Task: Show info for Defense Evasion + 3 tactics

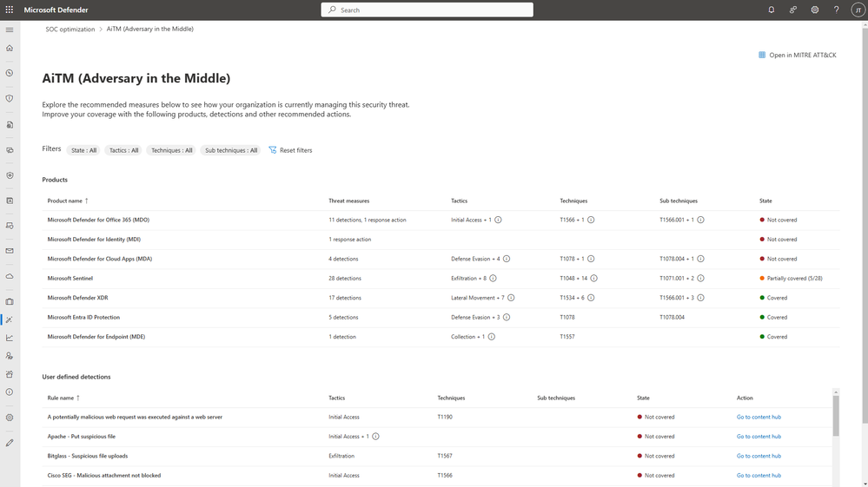Action: click(507, 318)
